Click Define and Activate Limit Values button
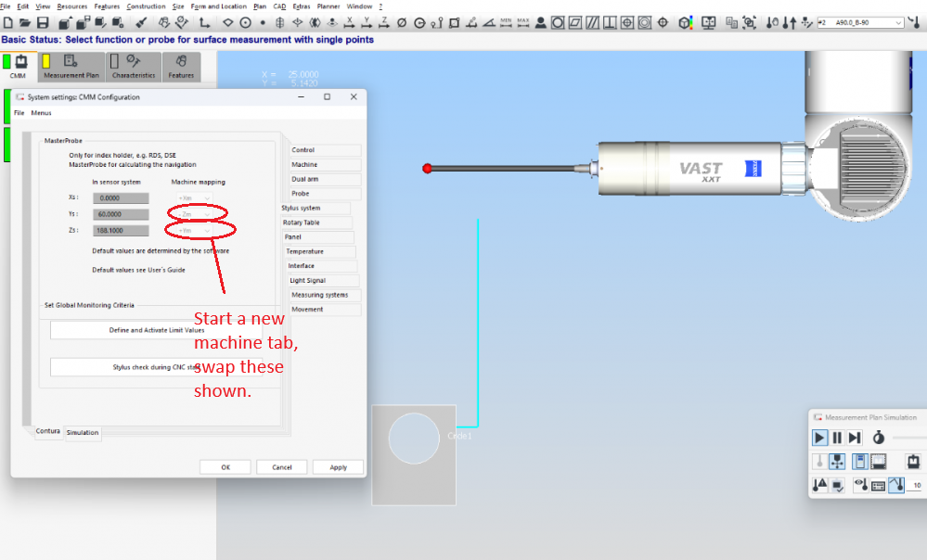Viewport: 927px width, 560px height. [x=157, y=330]
